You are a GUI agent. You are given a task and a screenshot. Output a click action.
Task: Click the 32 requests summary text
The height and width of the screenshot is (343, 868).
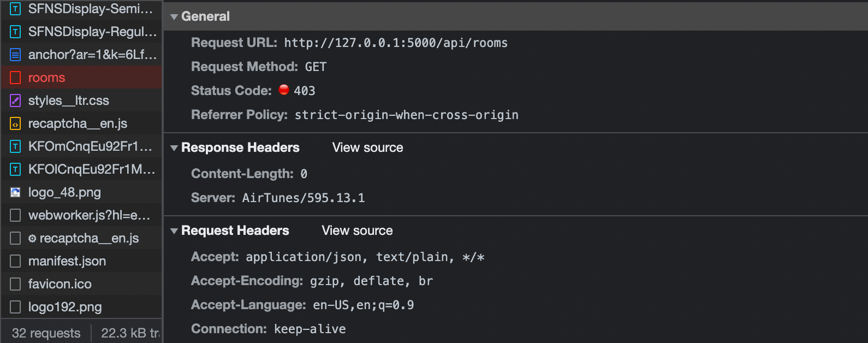(46, 333)
